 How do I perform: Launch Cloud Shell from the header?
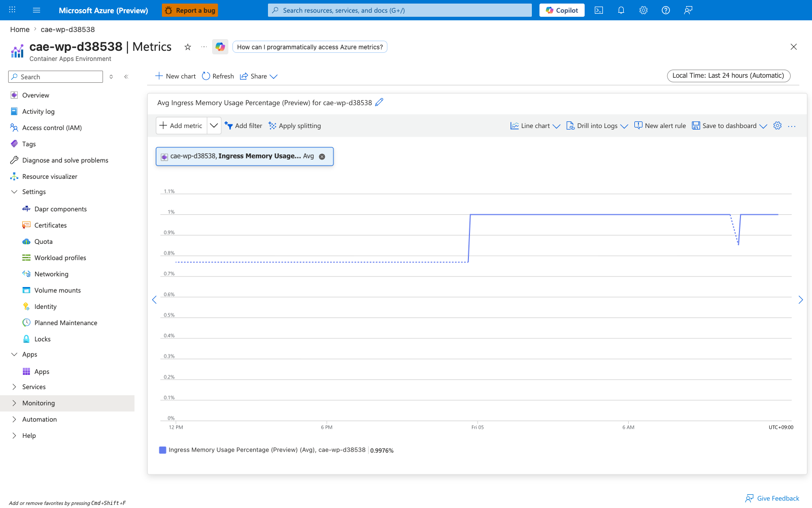[599, 10]
